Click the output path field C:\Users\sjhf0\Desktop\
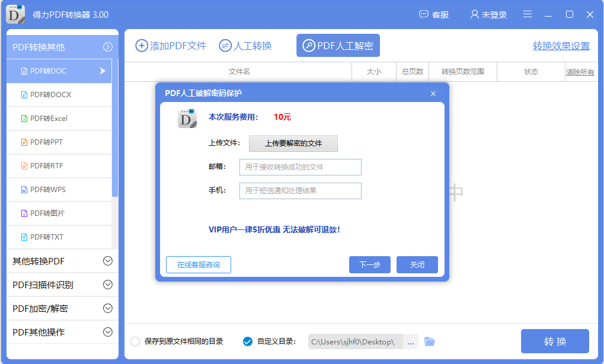Viewport: 604px width, 364px height. (x=355, y=341)
